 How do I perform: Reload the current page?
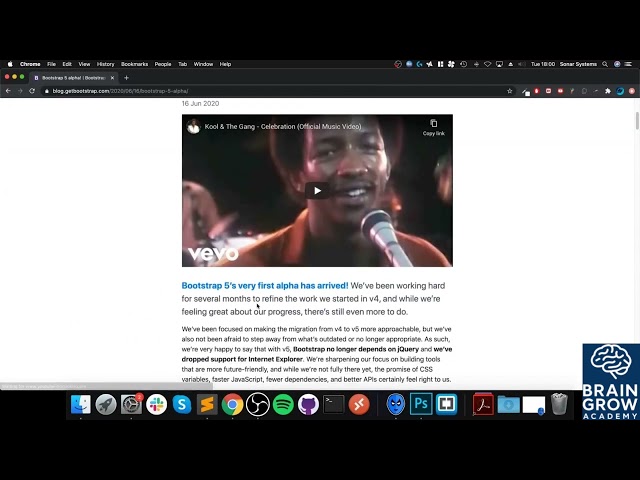point(32,91)
